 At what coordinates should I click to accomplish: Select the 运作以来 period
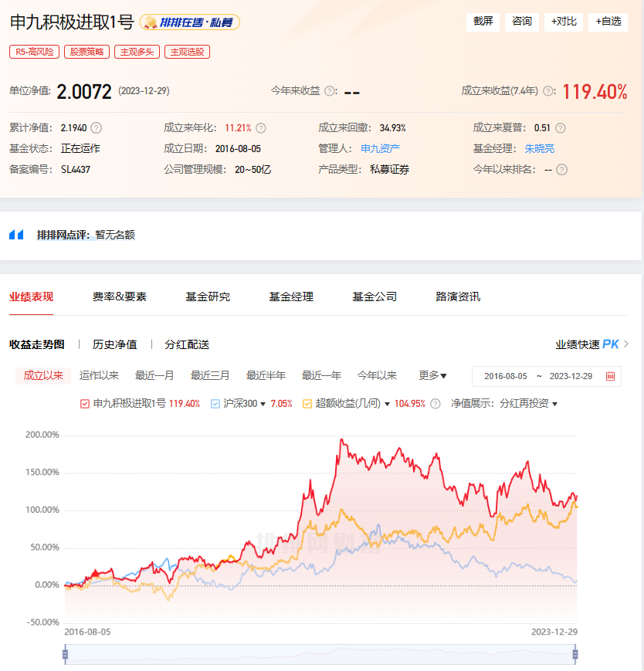click(x=99, y=376)
